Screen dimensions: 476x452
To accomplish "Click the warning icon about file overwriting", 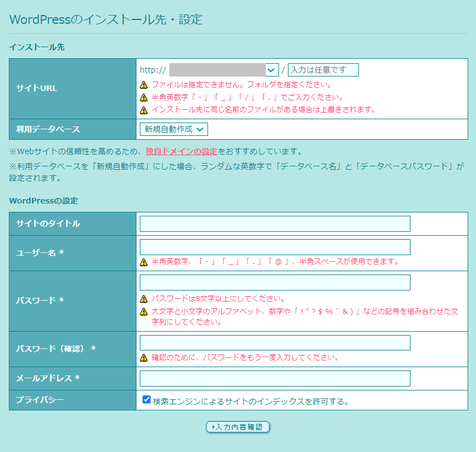I will point(144,109).
